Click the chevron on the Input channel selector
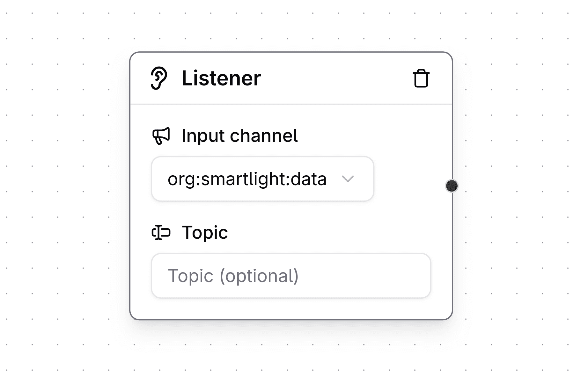Image resolution: width=588 pixels, height=385 pixels. click(x=348, y=179)
